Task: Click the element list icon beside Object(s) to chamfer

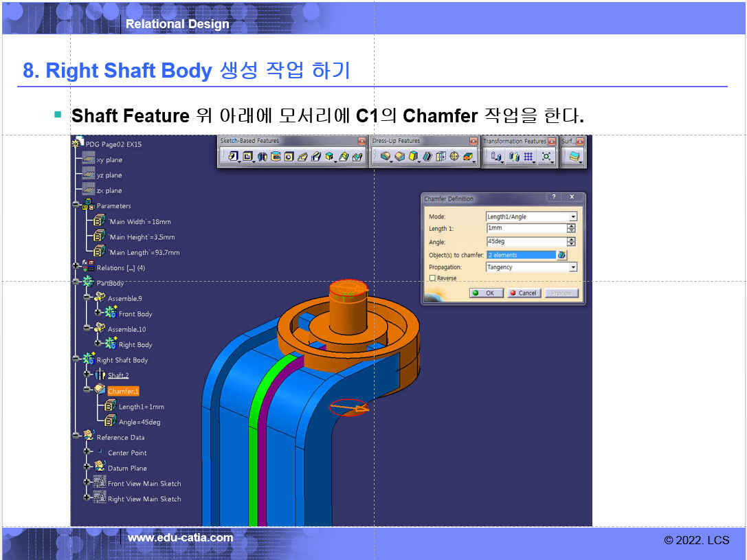Action: 561,255
